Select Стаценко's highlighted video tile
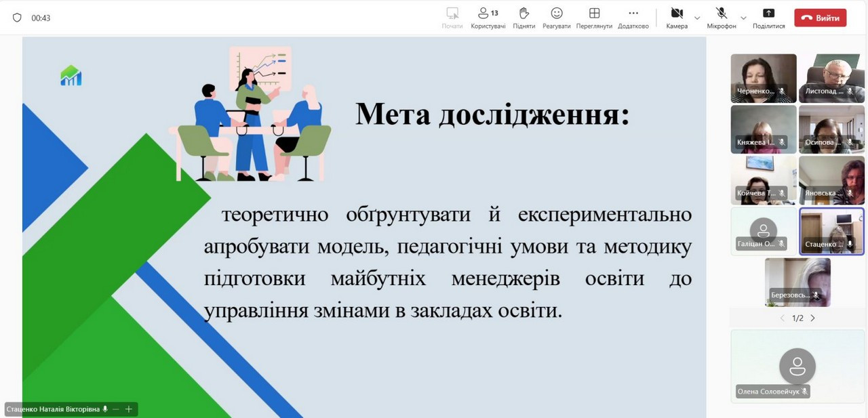The width and height of the screenshot is (868, 418). pyautogui.click(x=831, y=231)
